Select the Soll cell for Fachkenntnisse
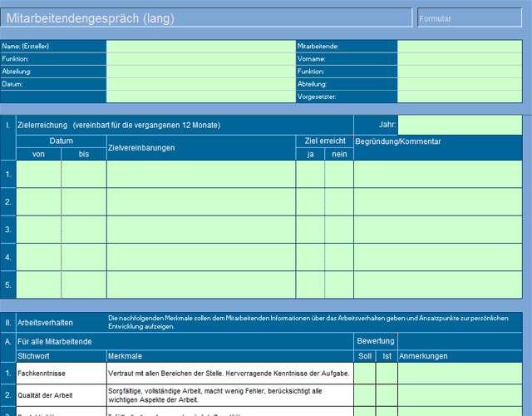Screen dimensions: 532x416 click(364, 374)
